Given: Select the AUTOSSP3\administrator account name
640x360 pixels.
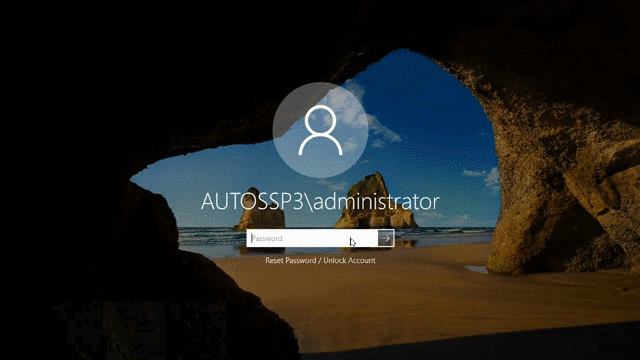Looking at the screenshot, I should click(x=320, y=201).
